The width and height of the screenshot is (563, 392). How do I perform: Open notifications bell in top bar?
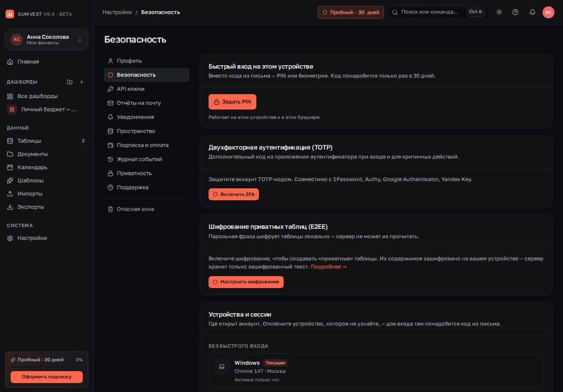click(x=532, y=12)
